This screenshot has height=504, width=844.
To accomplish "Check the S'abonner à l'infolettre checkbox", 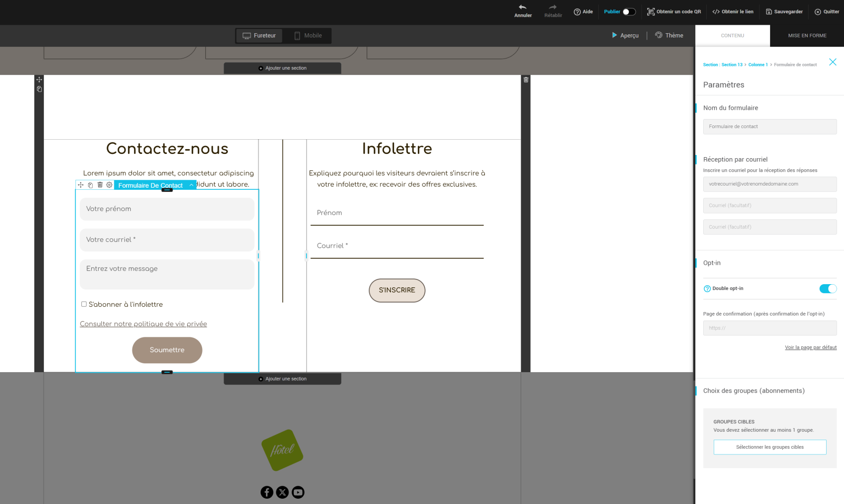I will pyautogui.click(x=84, y=304).
